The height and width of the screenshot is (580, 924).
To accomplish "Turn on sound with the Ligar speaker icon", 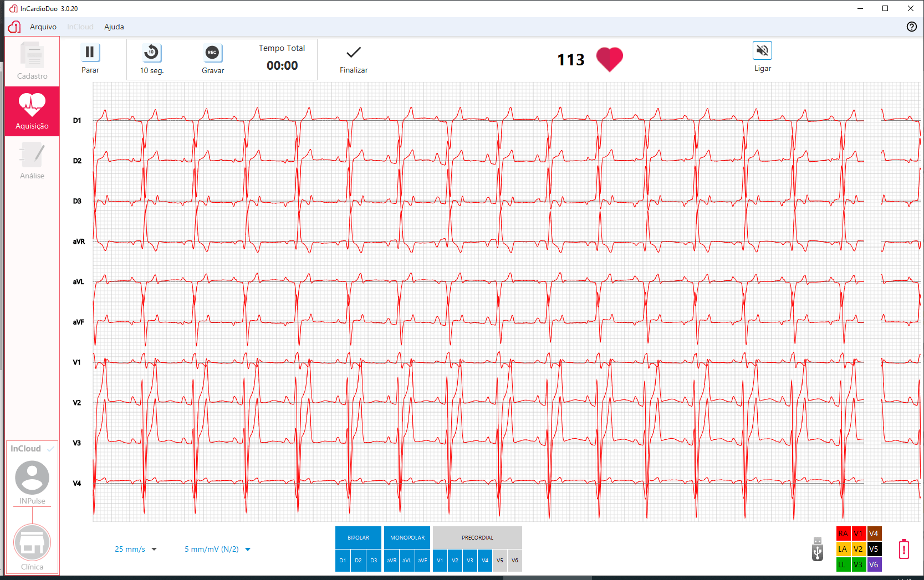I will pos(762,51).
